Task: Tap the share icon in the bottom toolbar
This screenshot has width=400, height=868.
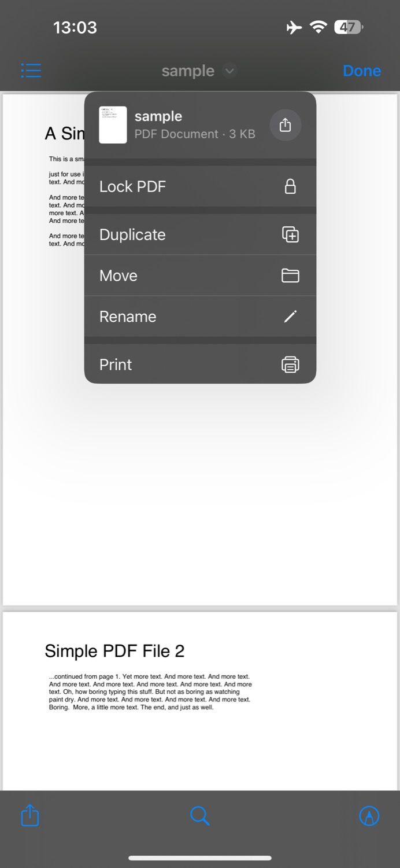Action: click(x=29, y=815)
